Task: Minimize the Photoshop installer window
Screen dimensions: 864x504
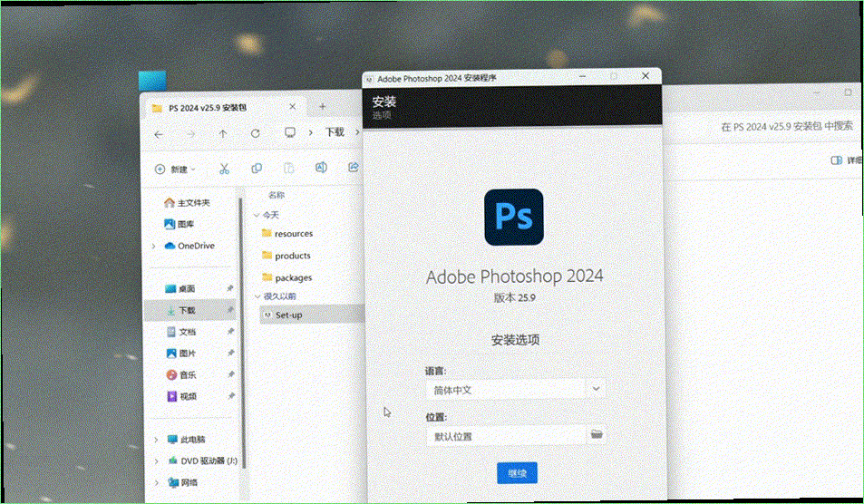Action: coord(583,76)
